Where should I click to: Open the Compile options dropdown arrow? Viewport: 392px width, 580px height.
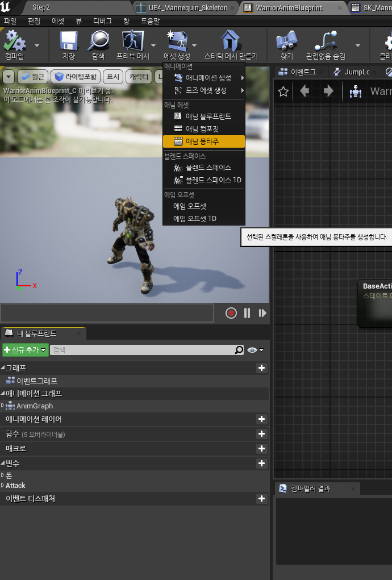[x=37, y=45]
